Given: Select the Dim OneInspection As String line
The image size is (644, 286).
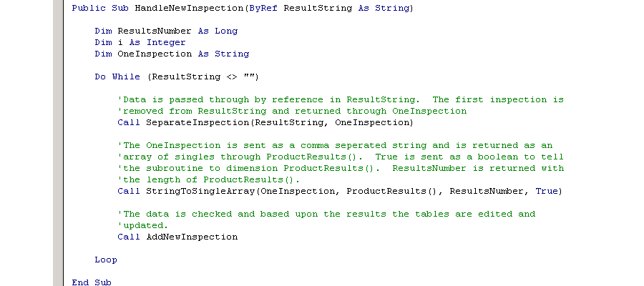Looking at the screenshot, I should (x=172, y=54).
